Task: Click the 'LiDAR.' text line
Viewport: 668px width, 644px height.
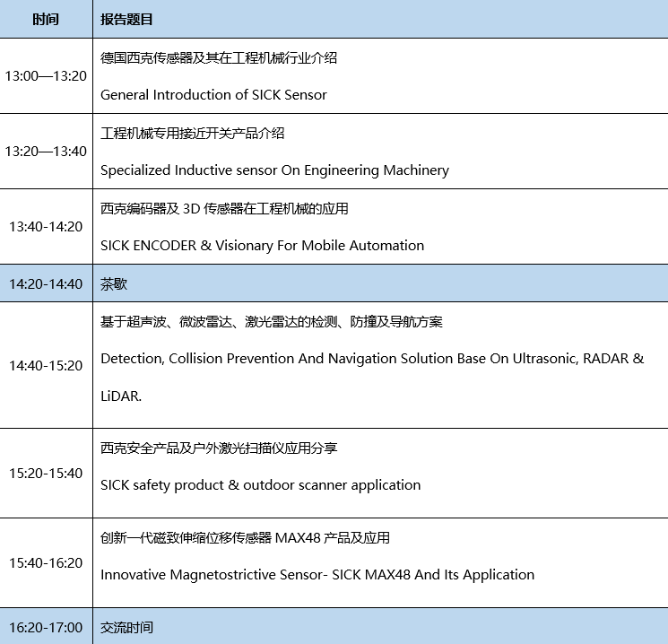Action: tap(121, 396)
